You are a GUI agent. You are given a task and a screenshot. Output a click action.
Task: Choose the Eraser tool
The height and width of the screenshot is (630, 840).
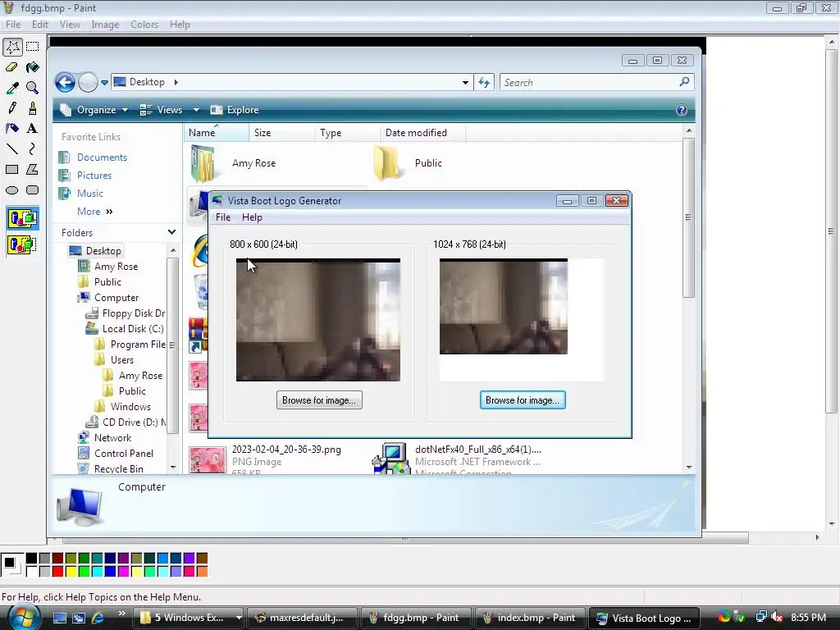click(x=12, y=67)
